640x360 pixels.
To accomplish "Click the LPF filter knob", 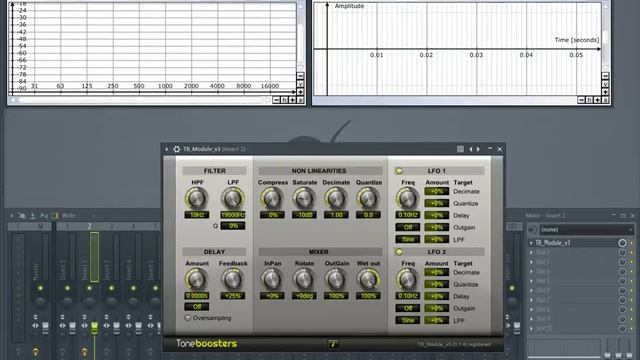I will [x=233, y=199].
